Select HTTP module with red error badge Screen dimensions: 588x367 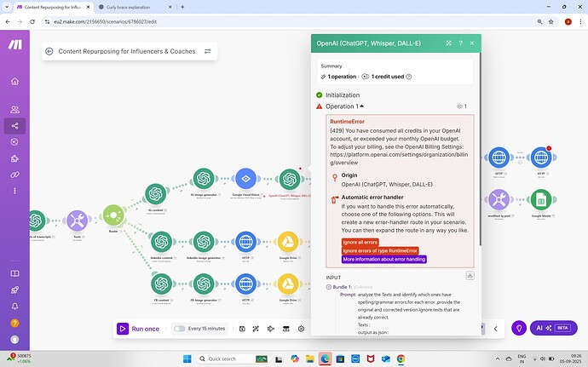tap(541, 157)
